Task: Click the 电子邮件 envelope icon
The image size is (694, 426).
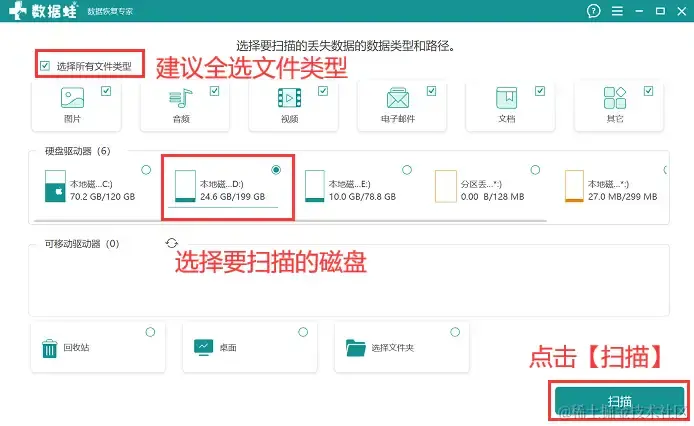Action: 398,98
